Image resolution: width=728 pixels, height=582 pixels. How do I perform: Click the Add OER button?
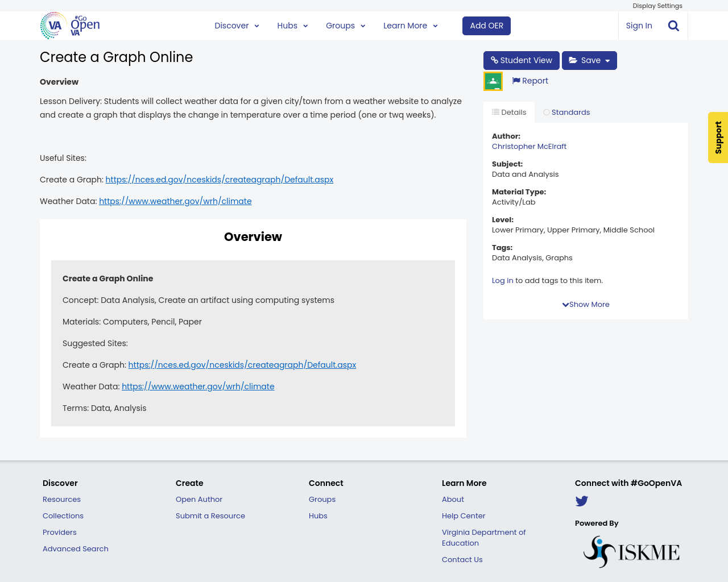[486, 25]
